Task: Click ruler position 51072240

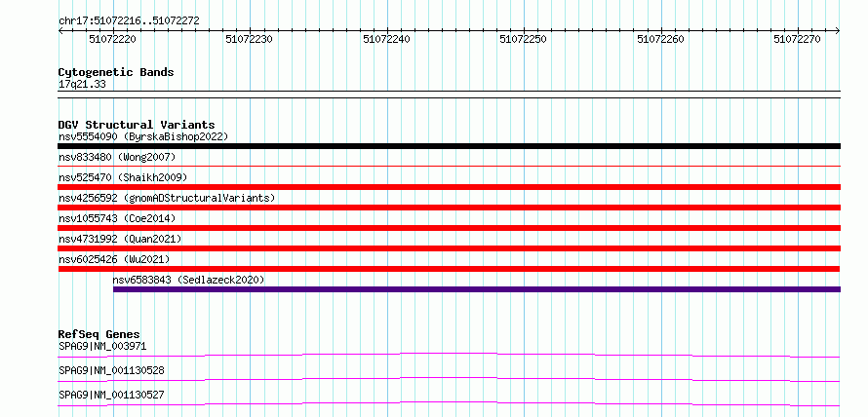Action: 386,39
